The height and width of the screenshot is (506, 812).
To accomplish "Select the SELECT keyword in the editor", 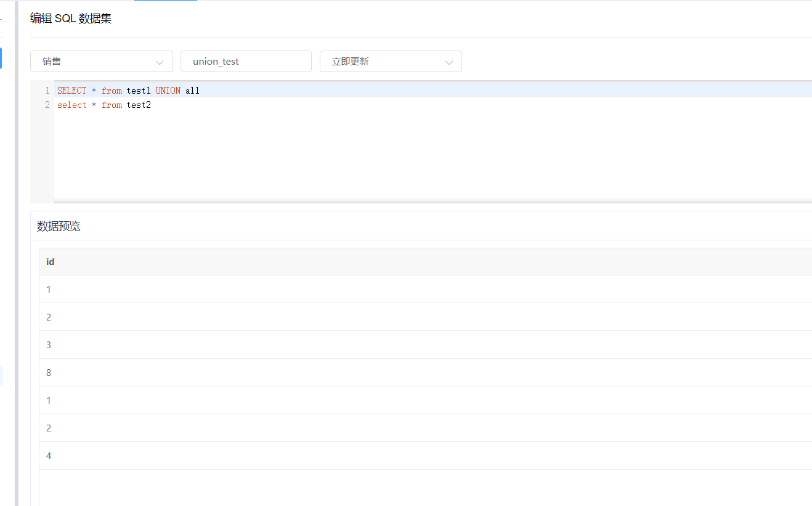I will pos(71,90).
